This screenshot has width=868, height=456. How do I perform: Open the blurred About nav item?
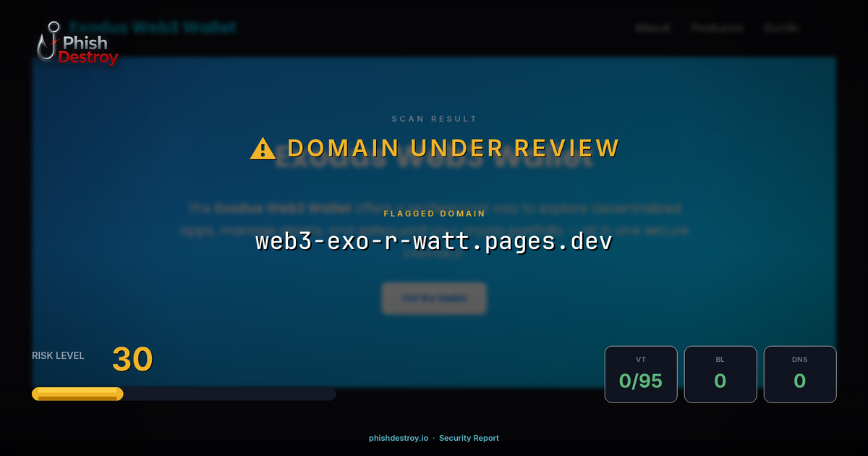(x=652, y=28)
